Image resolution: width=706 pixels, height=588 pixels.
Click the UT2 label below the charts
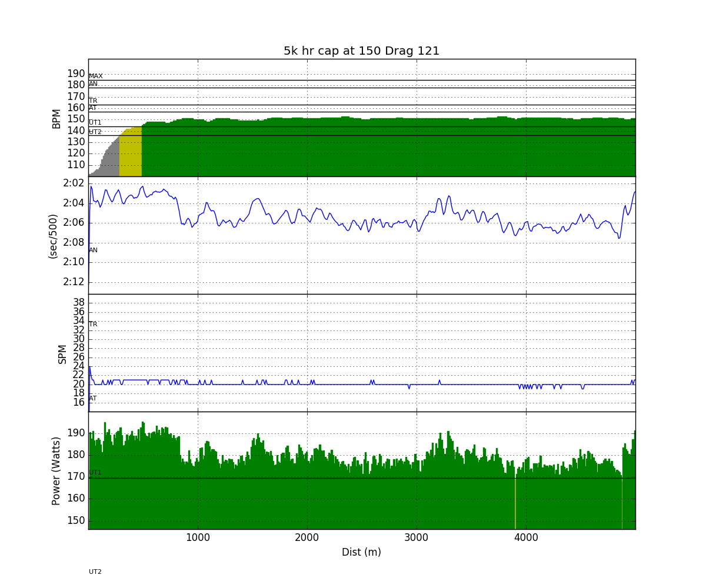pyautogui.click(x=95, y=572)
